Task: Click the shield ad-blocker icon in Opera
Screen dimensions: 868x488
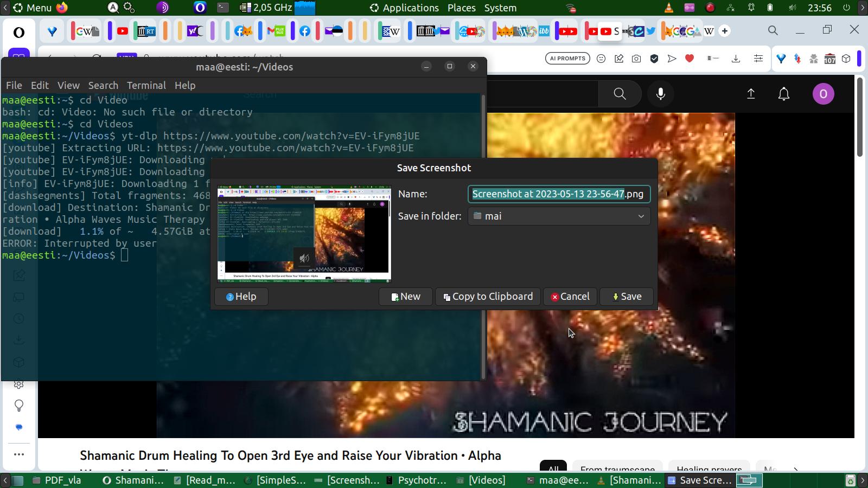Action: pyautogui.click(x=654, y=59)
